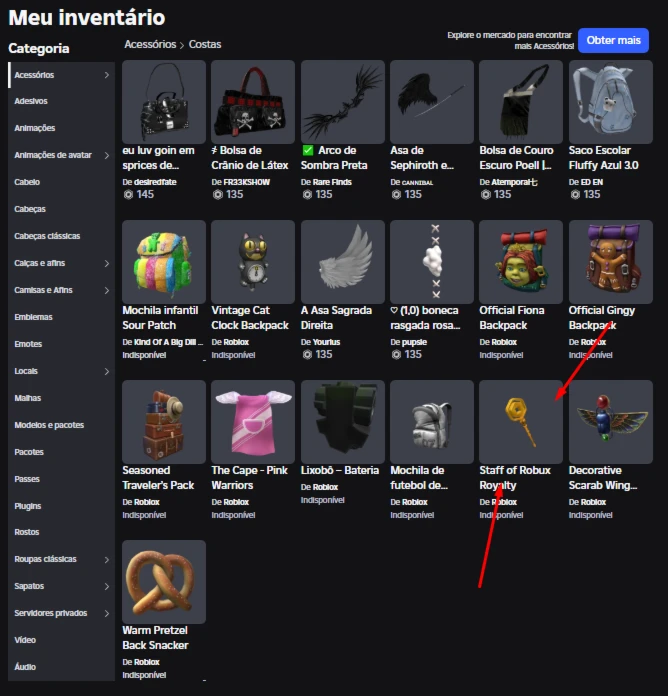Screen dimensions: 668x696
Task: Open the Asa de Sephiroth wing image
Action: coord(432,102)
